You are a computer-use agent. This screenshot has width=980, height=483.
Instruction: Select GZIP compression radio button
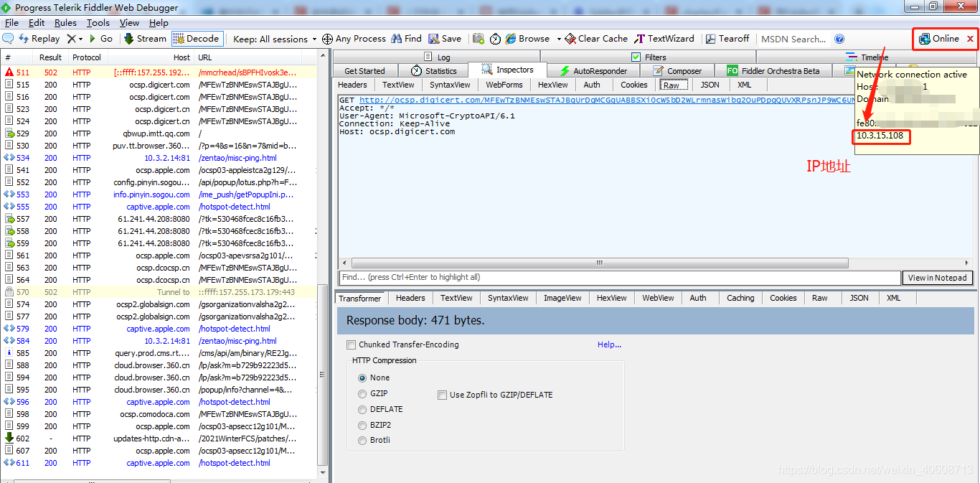coord(362,393)
